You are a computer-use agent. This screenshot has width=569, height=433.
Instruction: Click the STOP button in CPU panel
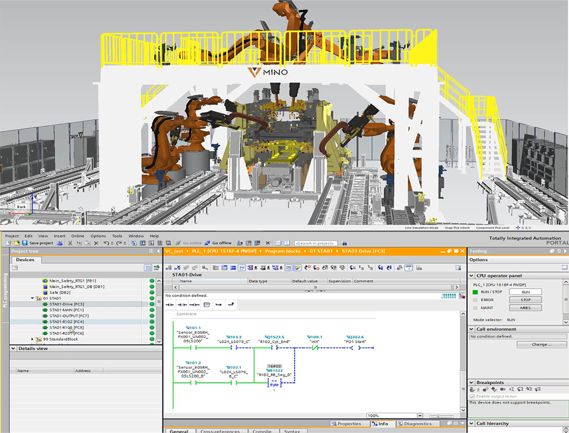coord(525,300)
